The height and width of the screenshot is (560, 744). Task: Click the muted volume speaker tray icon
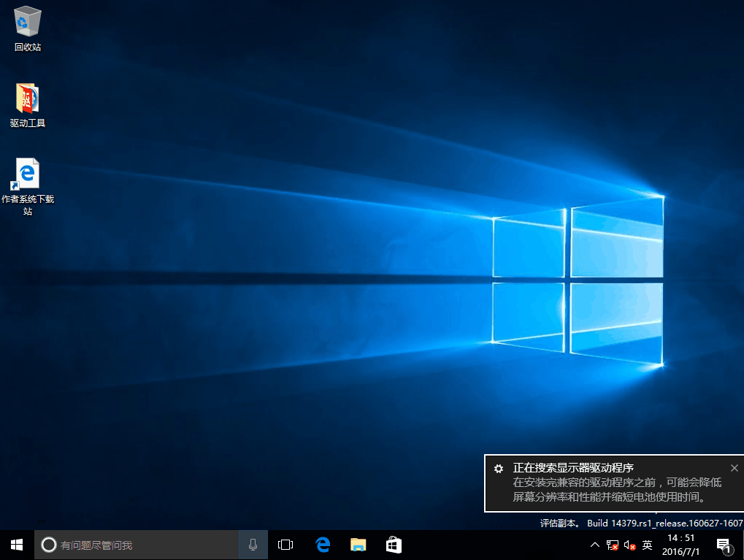(629, 545)
